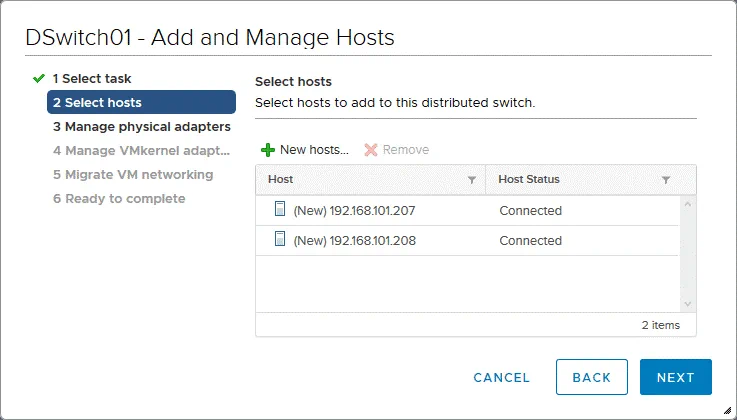Open step 4 Manage VMkernel adapters
The width and height of the screenshot is (737, 420).
(x=141, y=151)
